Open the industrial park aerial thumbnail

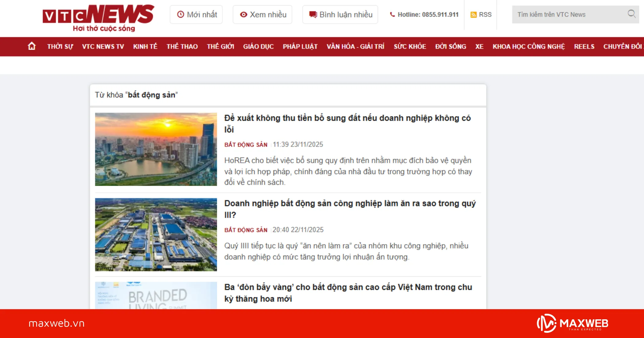[156, 234]
